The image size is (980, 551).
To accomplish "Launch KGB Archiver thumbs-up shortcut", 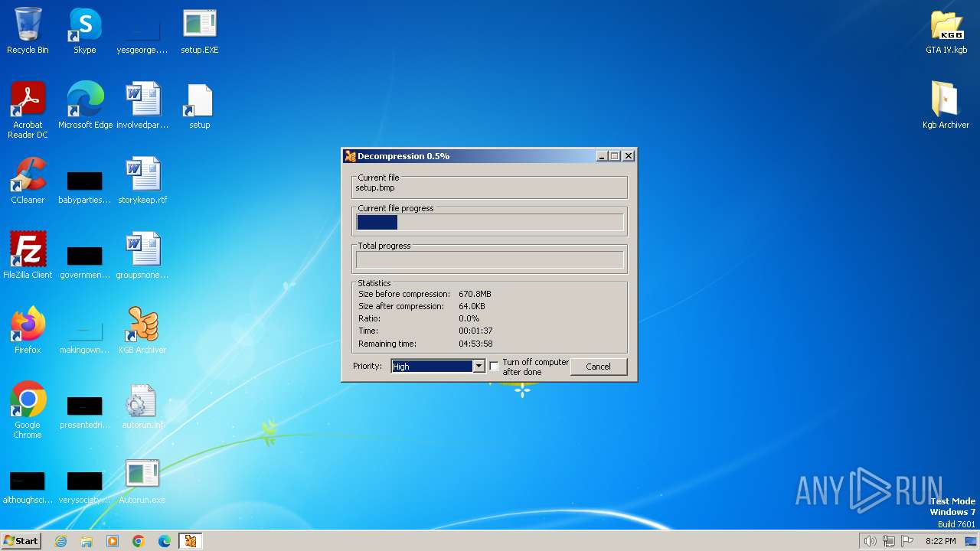I will (142, 331).
